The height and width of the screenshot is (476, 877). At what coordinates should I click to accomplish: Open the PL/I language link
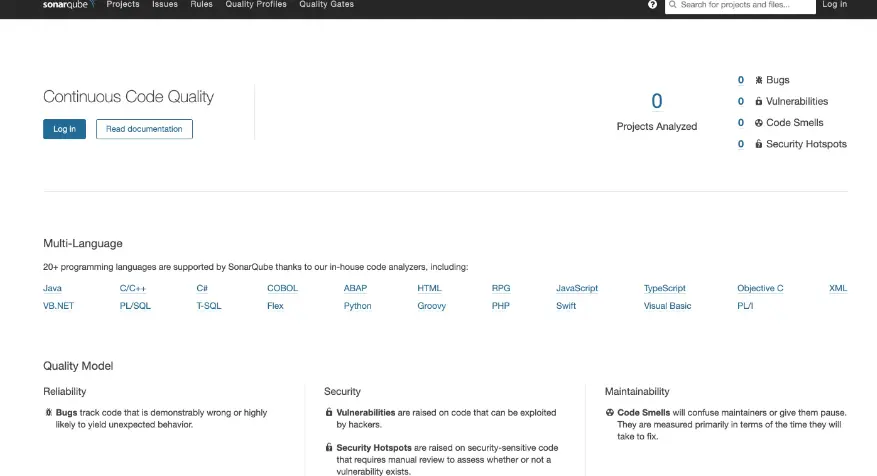[x=745, y=306]
